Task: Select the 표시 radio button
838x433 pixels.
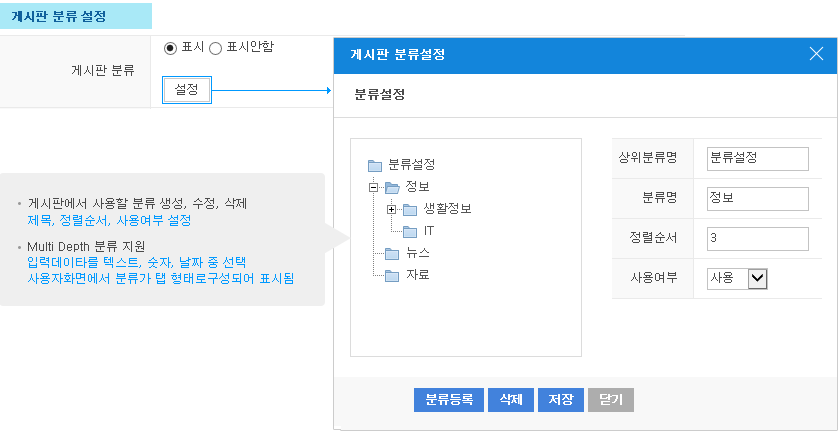Action: click(170, 49)
